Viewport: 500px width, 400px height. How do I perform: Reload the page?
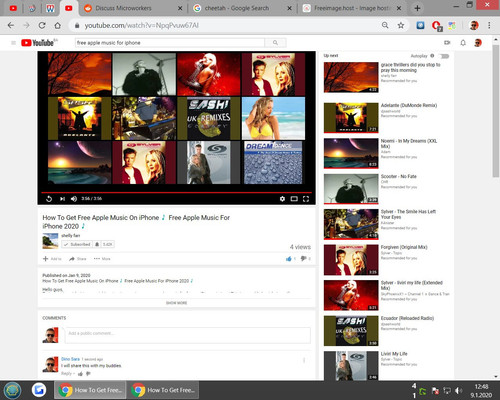pyautogui.click(x=42, y=25)
